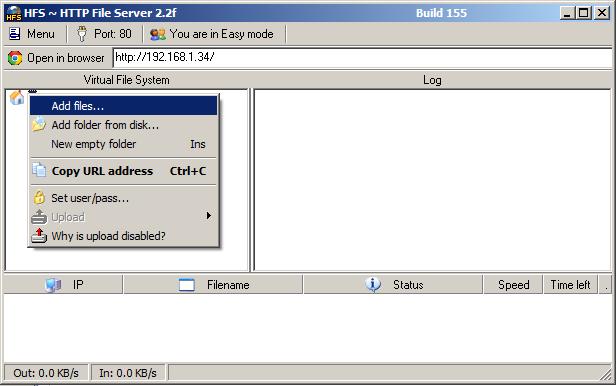
Task: Close the HFS window
Action: pyautogui.click(x=602, y=13)
